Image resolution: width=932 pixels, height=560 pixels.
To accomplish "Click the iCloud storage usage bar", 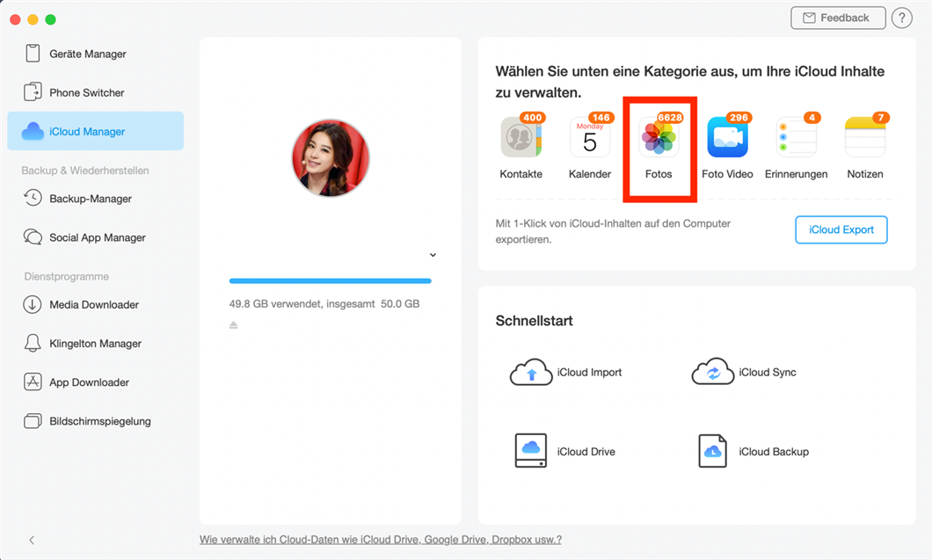I will [331, 280].
